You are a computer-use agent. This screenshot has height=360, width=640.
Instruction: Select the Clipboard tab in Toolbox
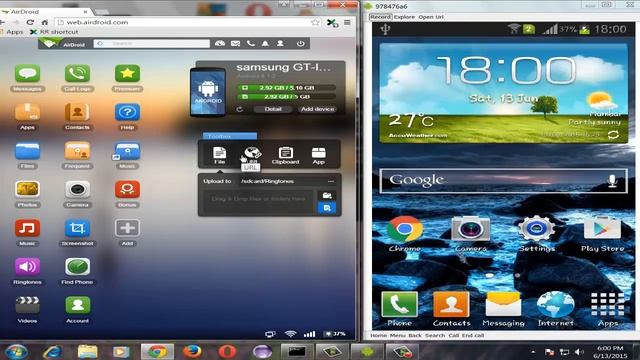click(285, 156)
